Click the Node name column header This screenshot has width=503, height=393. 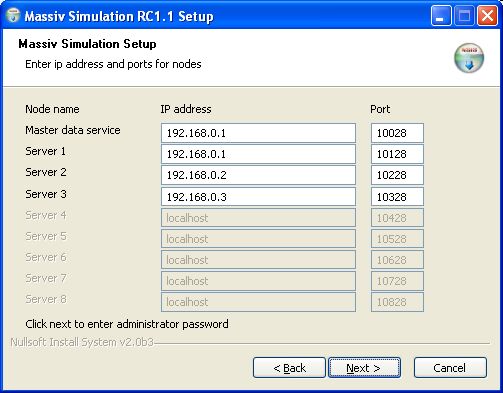click(52, 109)
